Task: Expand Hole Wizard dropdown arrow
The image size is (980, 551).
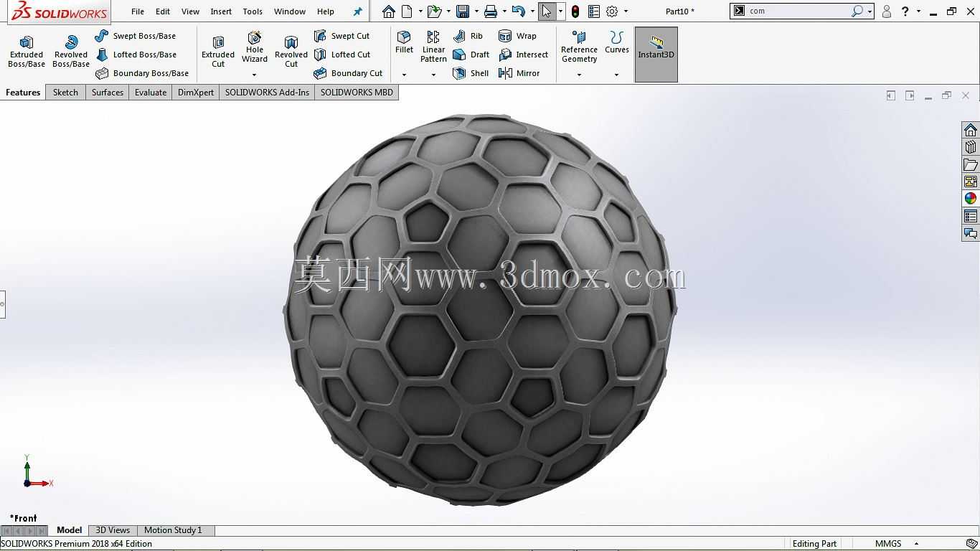Action: pos(255,75)
